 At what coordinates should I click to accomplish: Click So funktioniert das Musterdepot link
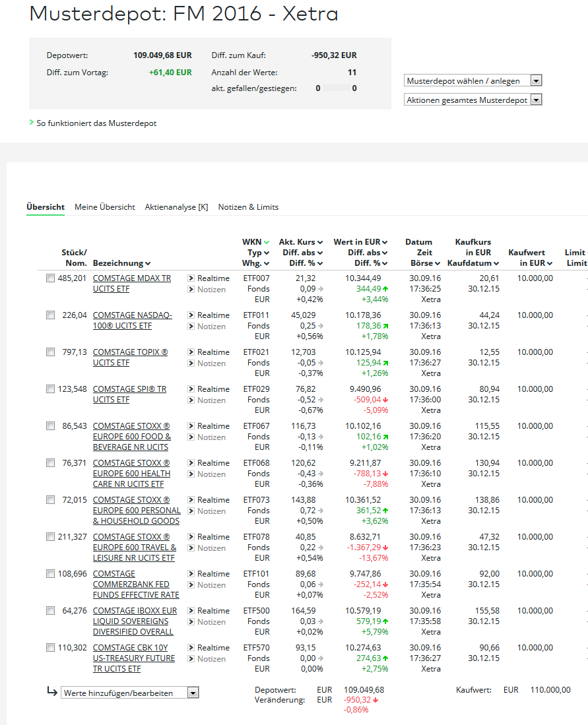click(x=96, y=123)
